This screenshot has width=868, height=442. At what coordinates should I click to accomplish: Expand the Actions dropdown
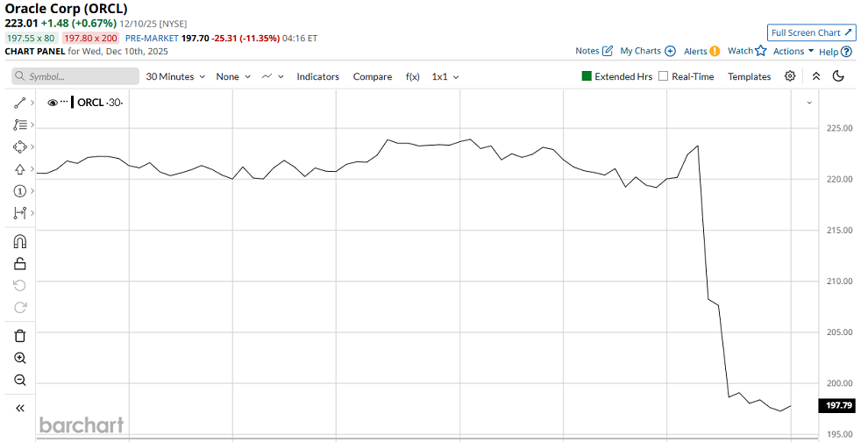793,51
